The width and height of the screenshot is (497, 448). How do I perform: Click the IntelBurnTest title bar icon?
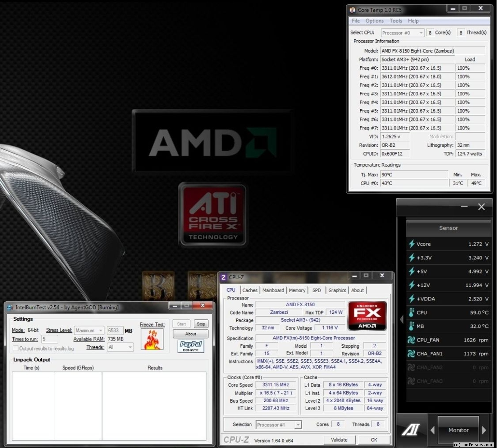pyautogui.click(x=10, y=307)
